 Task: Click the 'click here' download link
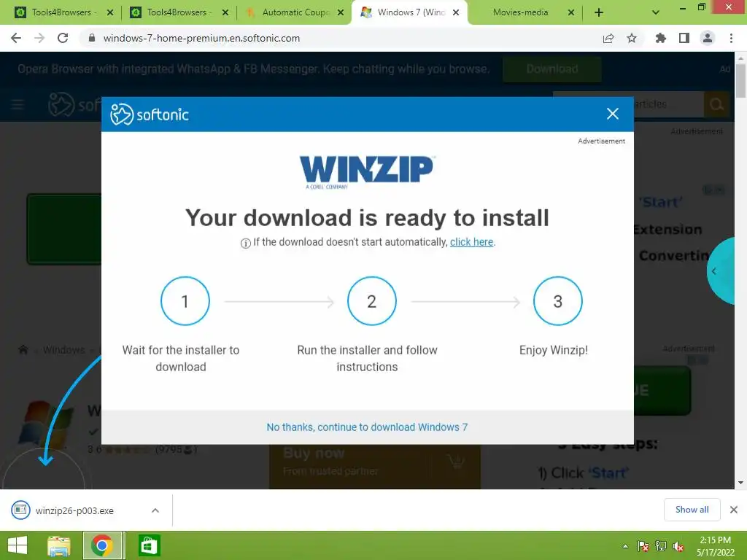[472, 242]
